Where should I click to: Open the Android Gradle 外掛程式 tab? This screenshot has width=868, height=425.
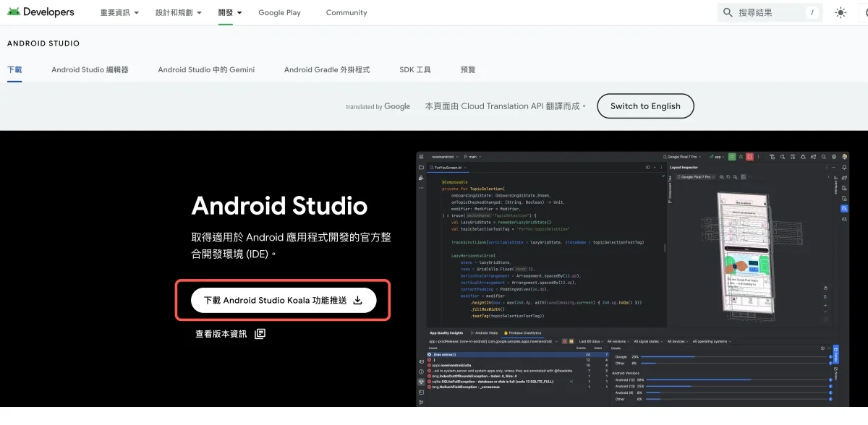[327, 70]
